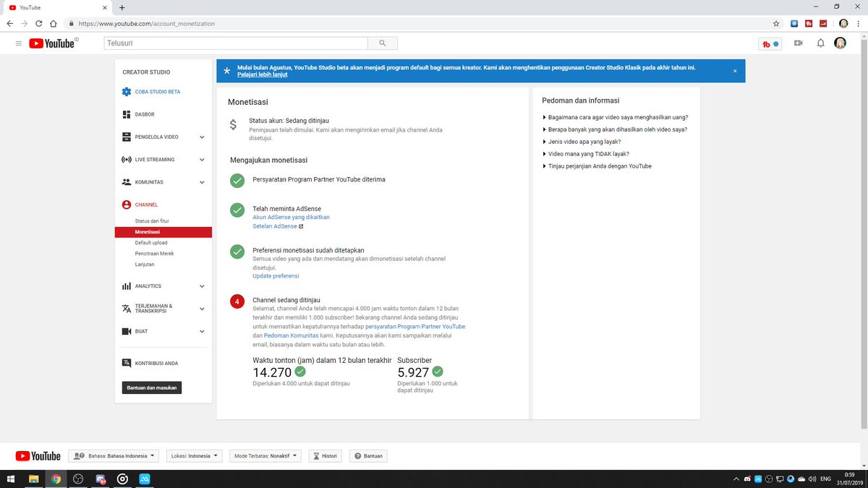This screenshot has height=488, width=868.
Task: Open the account avatar menu
Action: (x=840, y=43)
